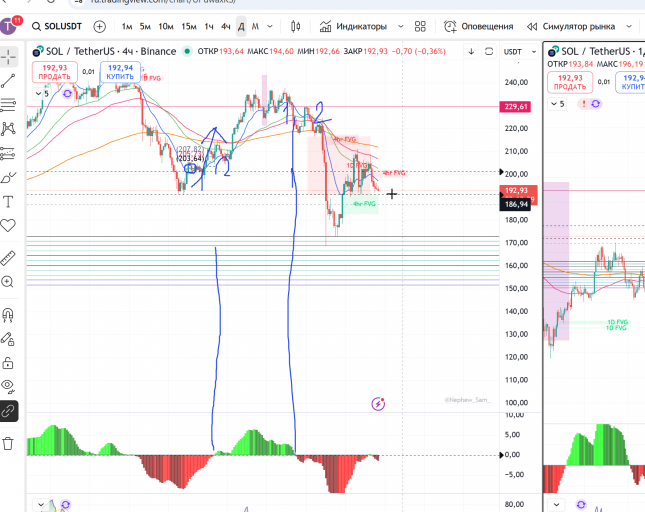Toggle magnet mode for drawings

[x=8, y=315]
